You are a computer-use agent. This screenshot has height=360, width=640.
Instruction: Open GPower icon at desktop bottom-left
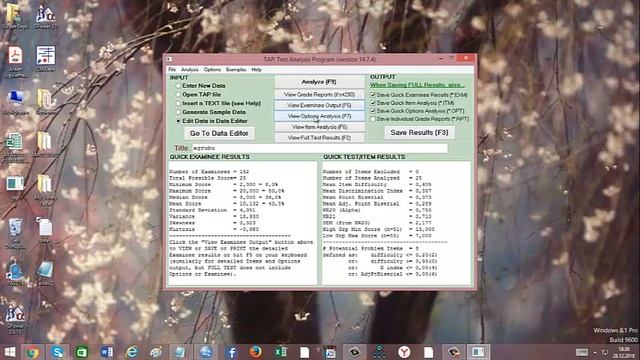click(16, 320)
